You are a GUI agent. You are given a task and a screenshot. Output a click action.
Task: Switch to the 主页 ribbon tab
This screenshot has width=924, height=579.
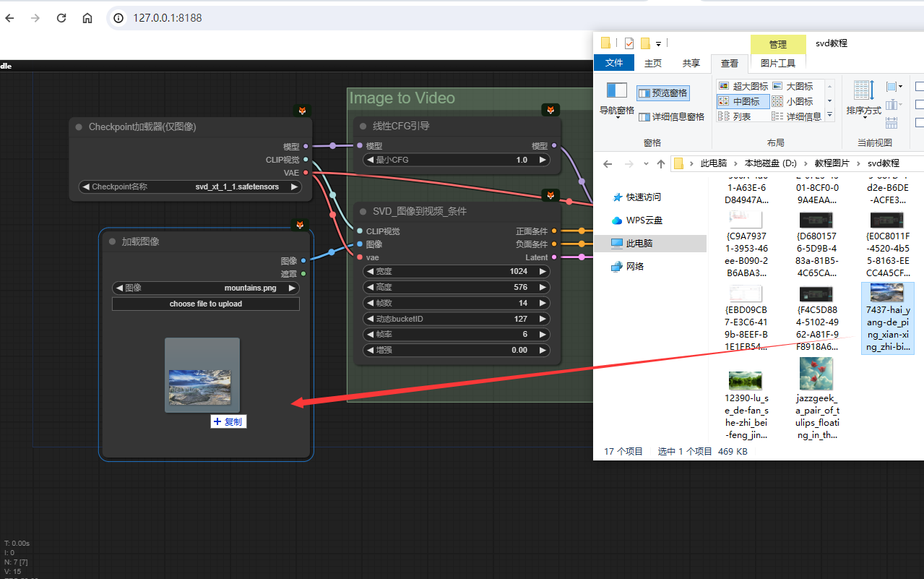click(x=652, y=63)
